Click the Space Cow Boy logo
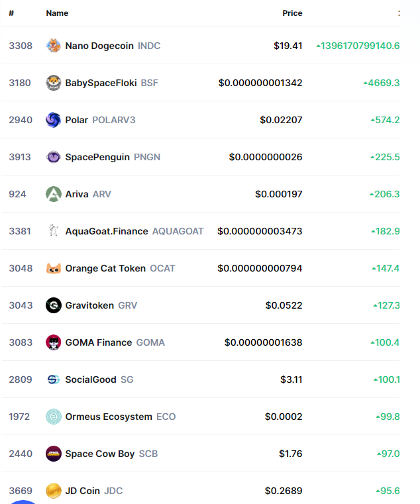The height and width of the screenshot is (504, 420). coord(54,454)
